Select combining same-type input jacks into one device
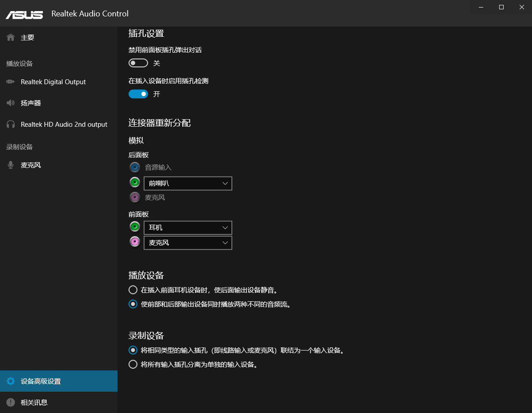This screenshot has height=413, width=532. 133,350
